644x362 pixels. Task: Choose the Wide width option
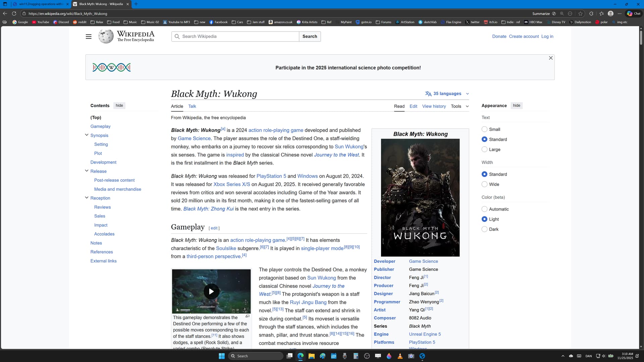pyautogui.click(x=484, y=184)
